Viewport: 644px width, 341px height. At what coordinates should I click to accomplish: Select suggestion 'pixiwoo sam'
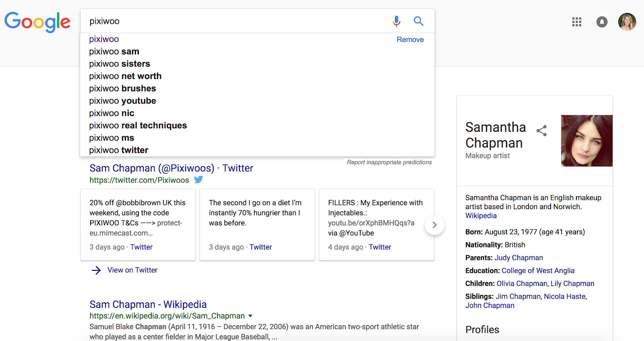point(114,52)
